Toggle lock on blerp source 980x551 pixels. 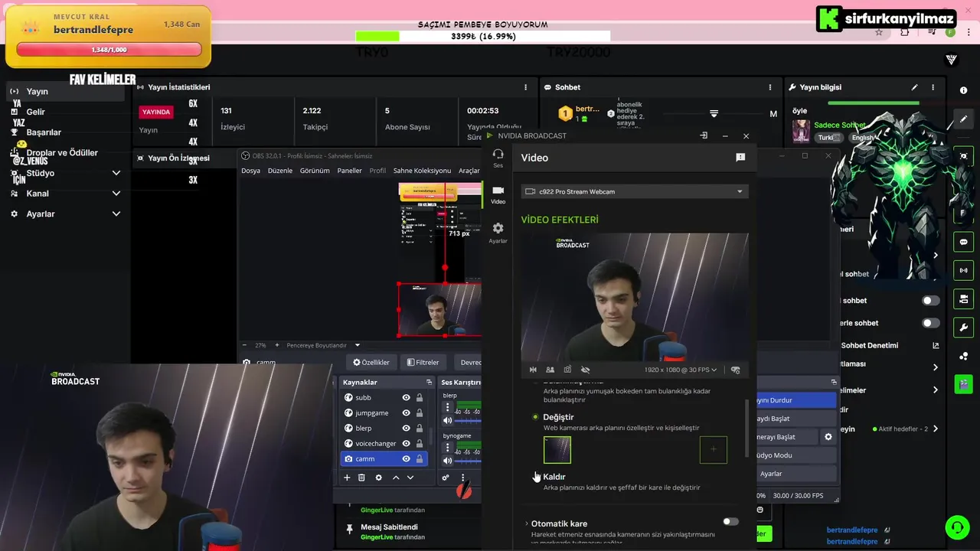pyautogui.click(x=420, y=428)
